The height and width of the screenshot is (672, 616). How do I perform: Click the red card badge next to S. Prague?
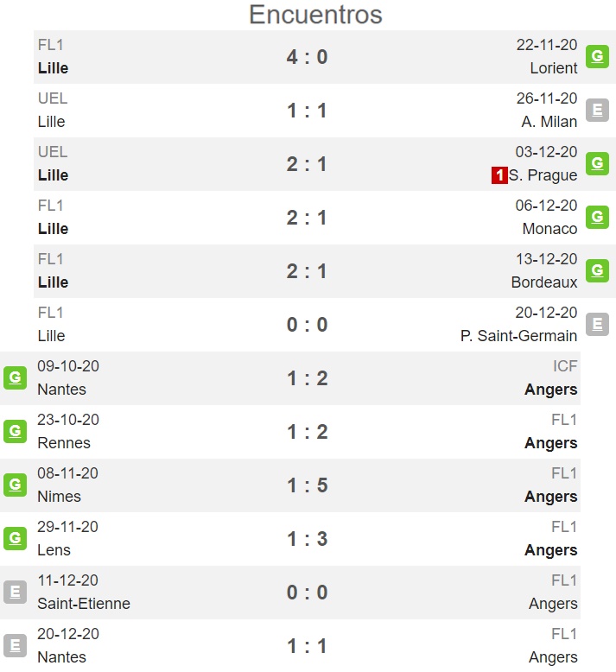[499, 175]
